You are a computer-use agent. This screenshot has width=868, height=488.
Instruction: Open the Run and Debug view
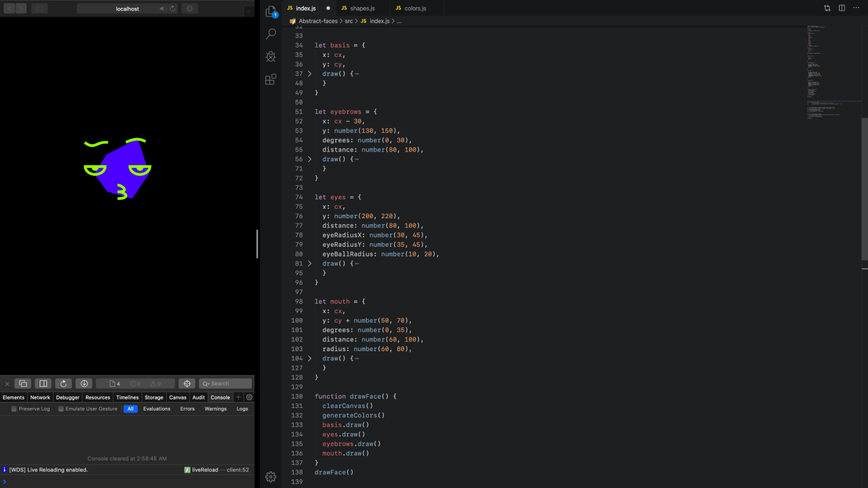point(271,57)
